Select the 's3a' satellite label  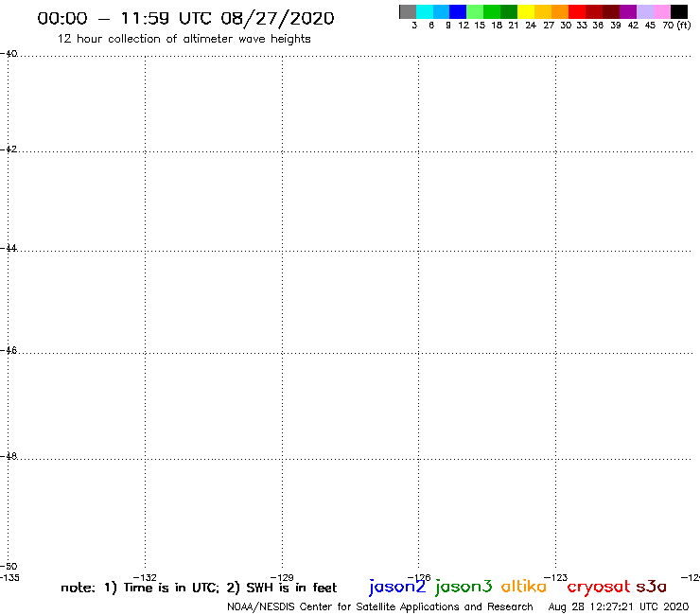click(x=652, y=587)
